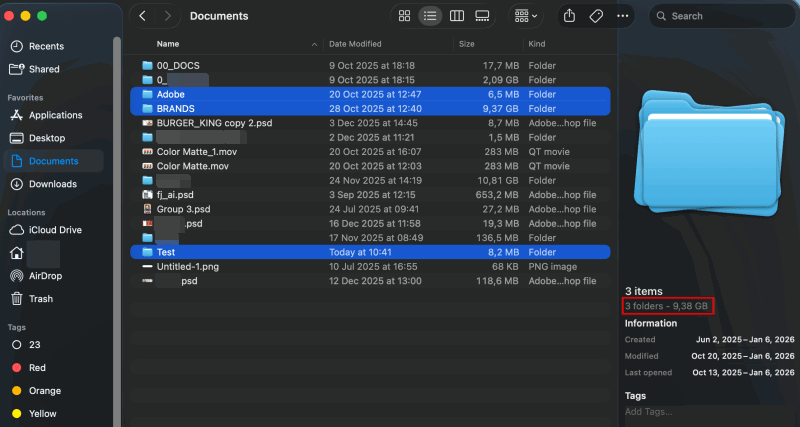Viewport: 800px width, 427px height.
Task: Click psd file row sized 19,3 MB
Action: 370,223
